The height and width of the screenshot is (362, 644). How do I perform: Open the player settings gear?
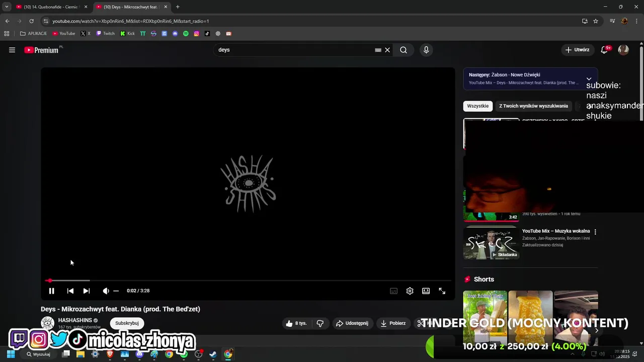pos(410,291)
